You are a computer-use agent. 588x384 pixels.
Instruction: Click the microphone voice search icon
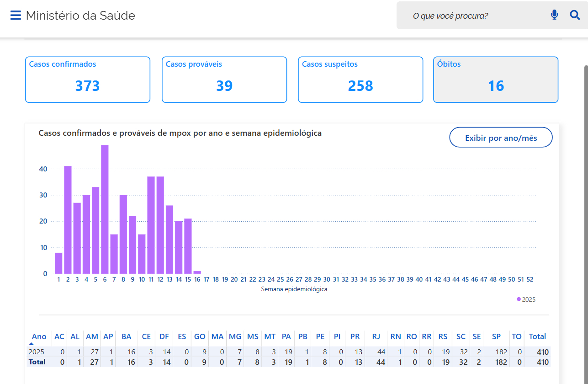[x=554, y=15]
